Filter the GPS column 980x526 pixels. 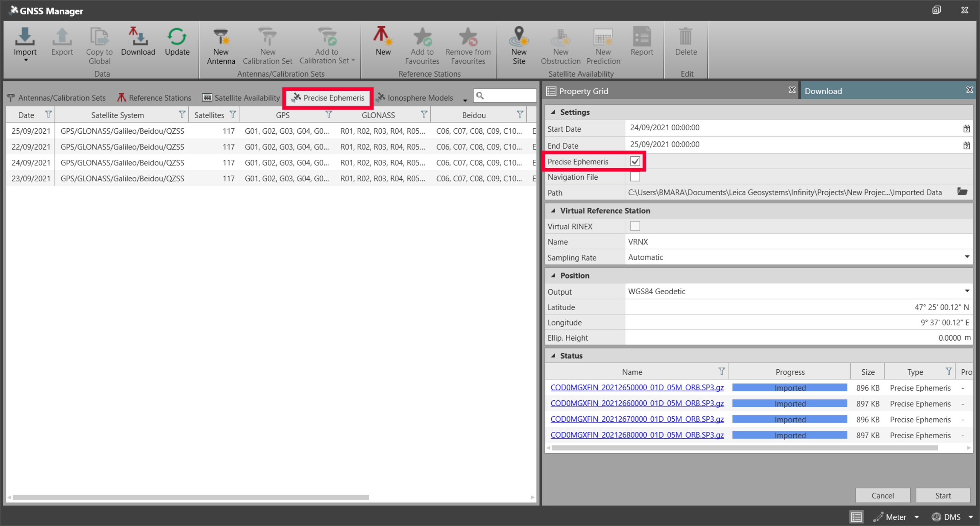[328, 115]
